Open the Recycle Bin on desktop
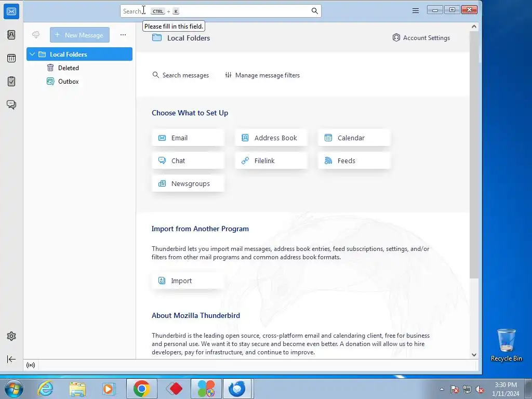Viewport: 532px width, 399px height. click(506, 345)
